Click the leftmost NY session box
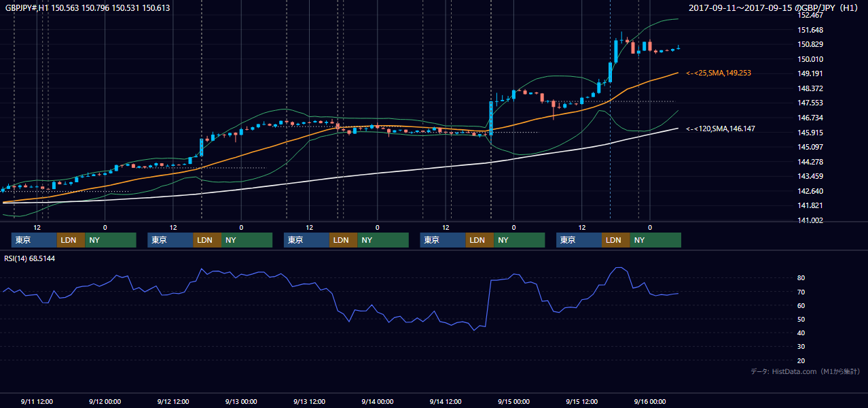 click(x=111, y=240)
